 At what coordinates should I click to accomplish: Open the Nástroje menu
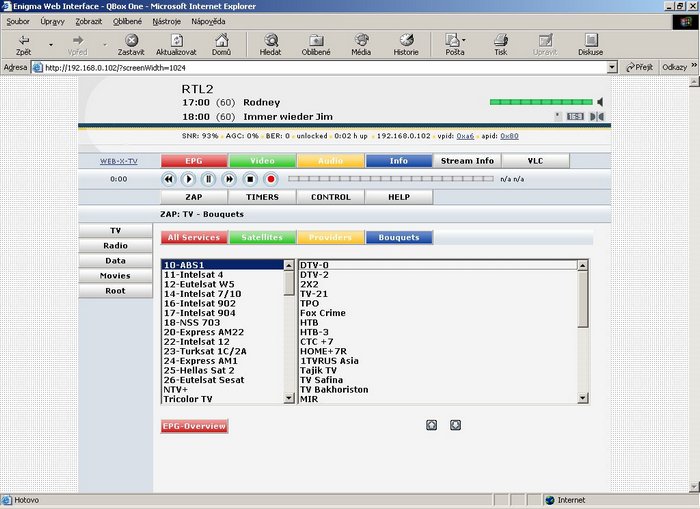(x=167, y=21)
